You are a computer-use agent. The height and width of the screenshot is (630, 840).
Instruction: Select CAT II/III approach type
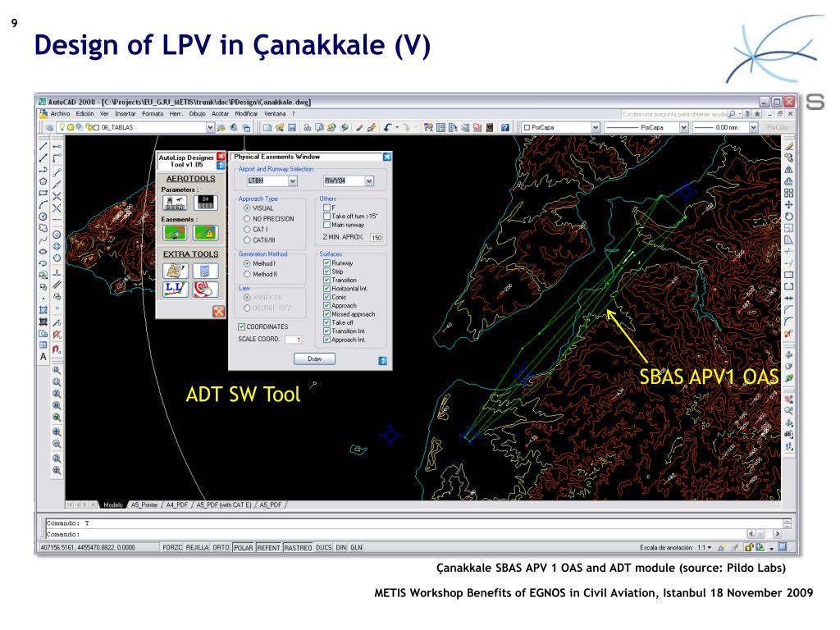point(259,240)
